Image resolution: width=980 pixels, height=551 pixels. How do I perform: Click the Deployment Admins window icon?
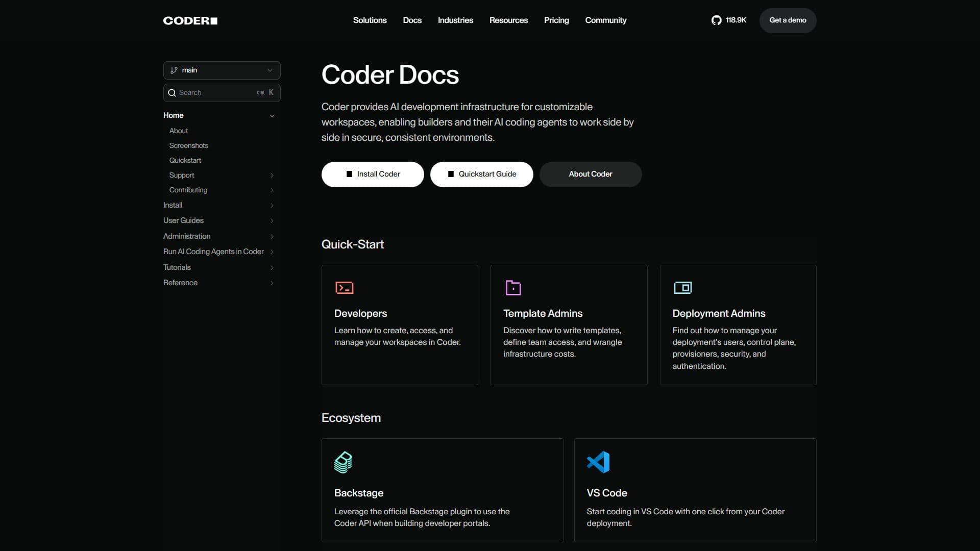[x=683, y=288]
